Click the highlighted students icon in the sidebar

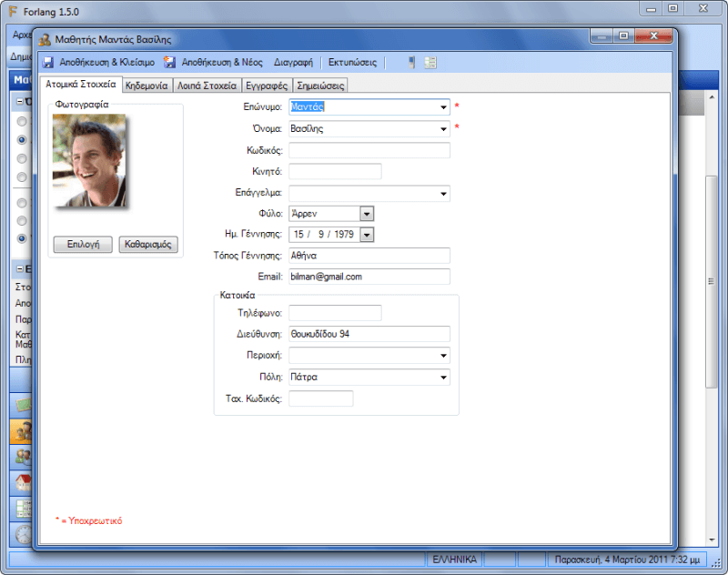pos(23,430)
